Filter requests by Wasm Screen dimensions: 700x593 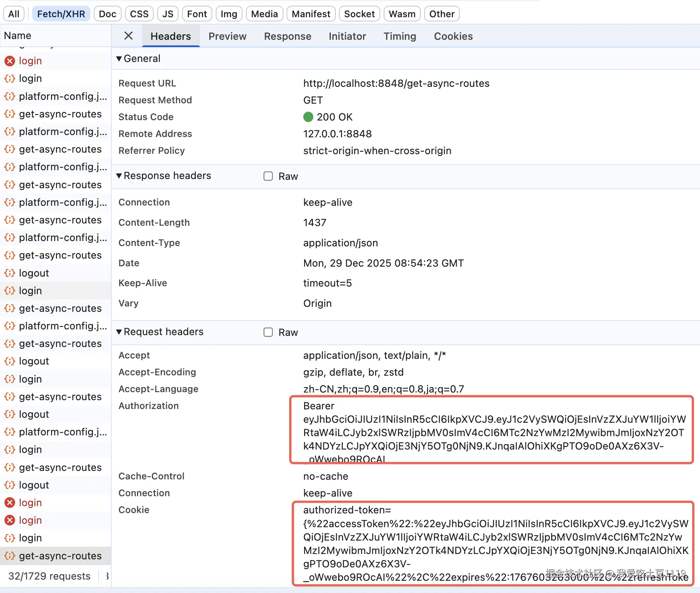[x=402, y=14]
